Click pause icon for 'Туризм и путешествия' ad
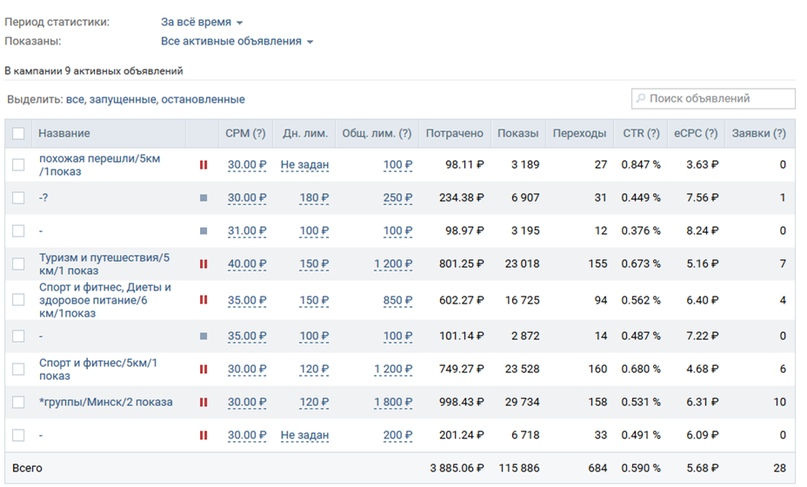The width and height of the screenshot is (807, 487). click(203, 264)
